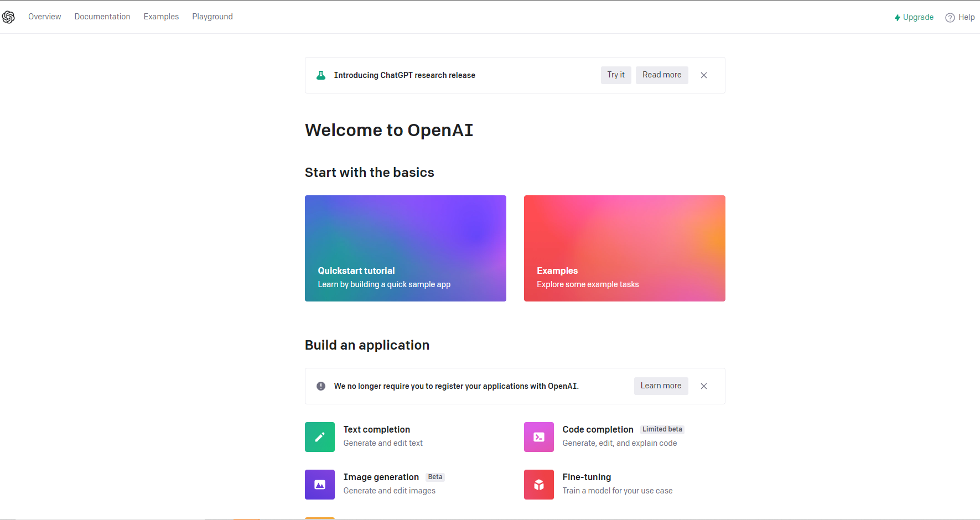Click the Start with the basics heading
This screenshot has height=520, width=980.
(x=370, y=173)
